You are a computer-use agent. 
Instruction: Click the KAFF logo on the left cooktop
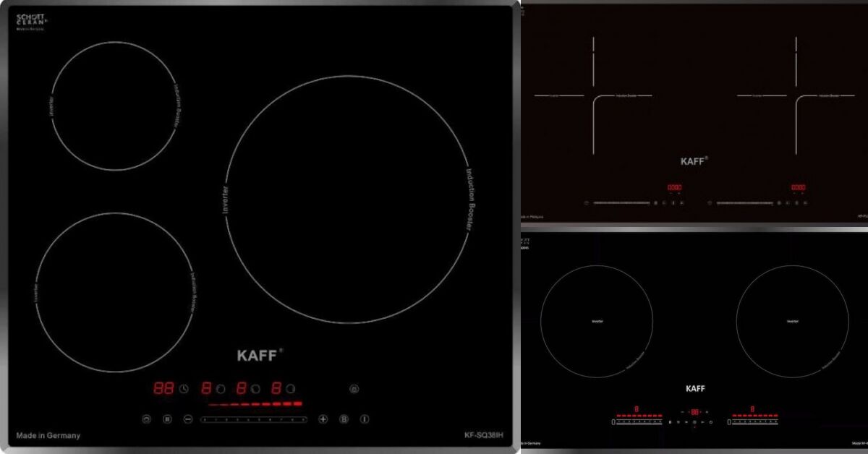pos(258,356)
